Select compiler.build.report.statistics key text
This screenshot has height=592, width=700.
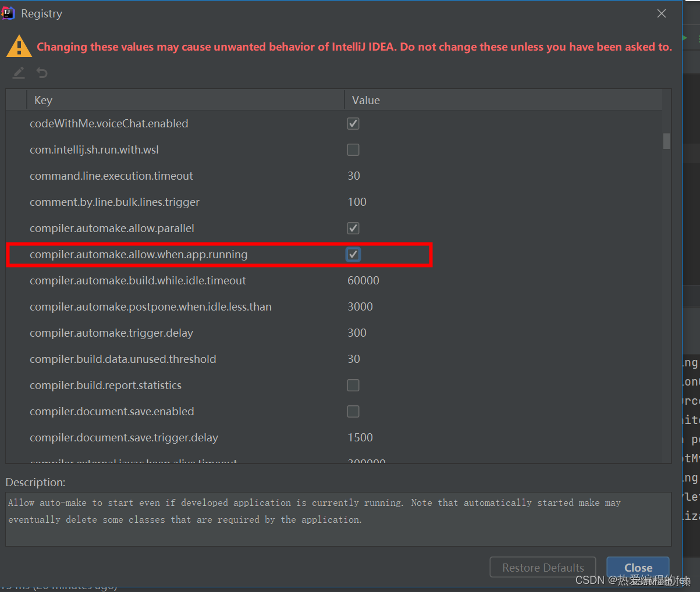(105, 385)
